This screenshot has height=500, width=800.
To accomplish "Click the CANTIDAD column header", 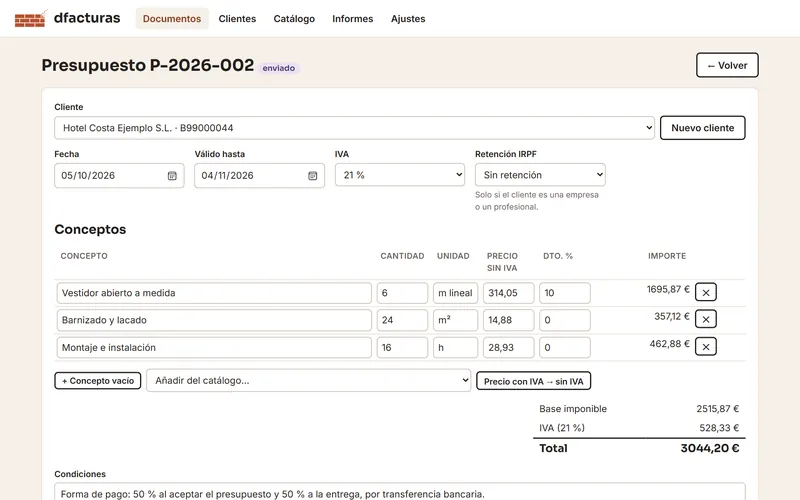I will click(402, 256).
